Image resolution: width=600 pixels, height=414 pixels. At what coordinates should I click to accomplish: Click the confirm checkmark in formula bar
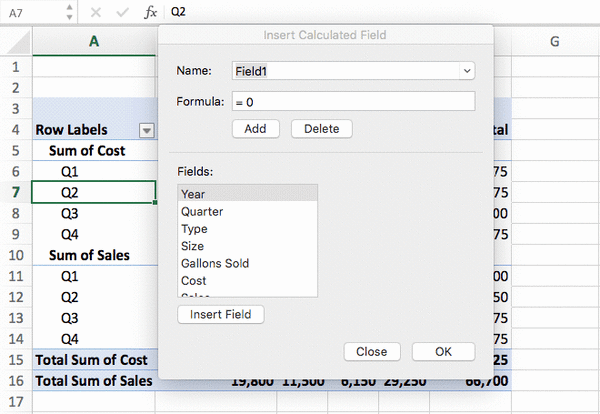121,12
